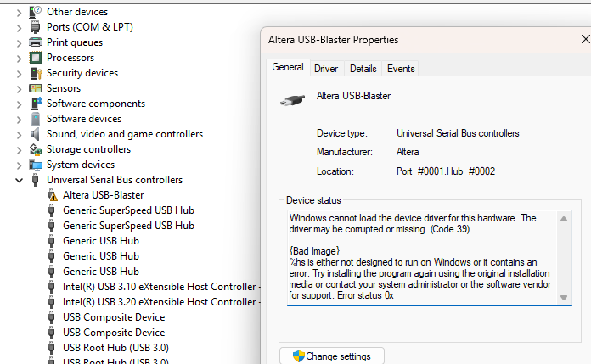
Task: Click the Ports (COM & LPT) icon
Action: (36, 27)
